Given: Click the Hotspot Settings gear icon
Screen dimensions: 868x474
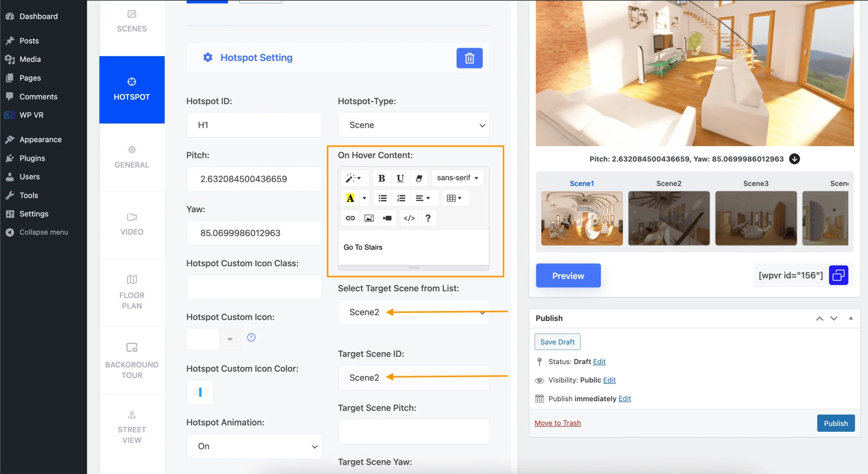Looking at the screenshot, I should click(x=208, y=58).
